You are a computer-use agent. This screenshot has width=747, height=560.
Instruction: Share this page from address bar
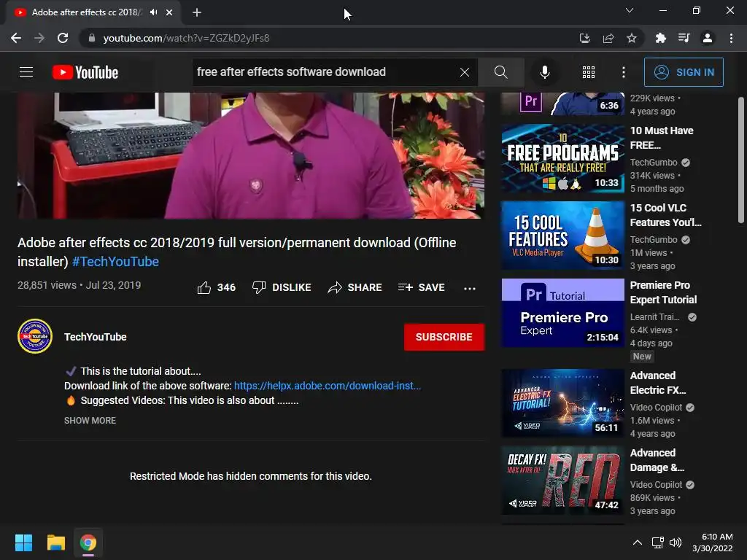point(608,38)
